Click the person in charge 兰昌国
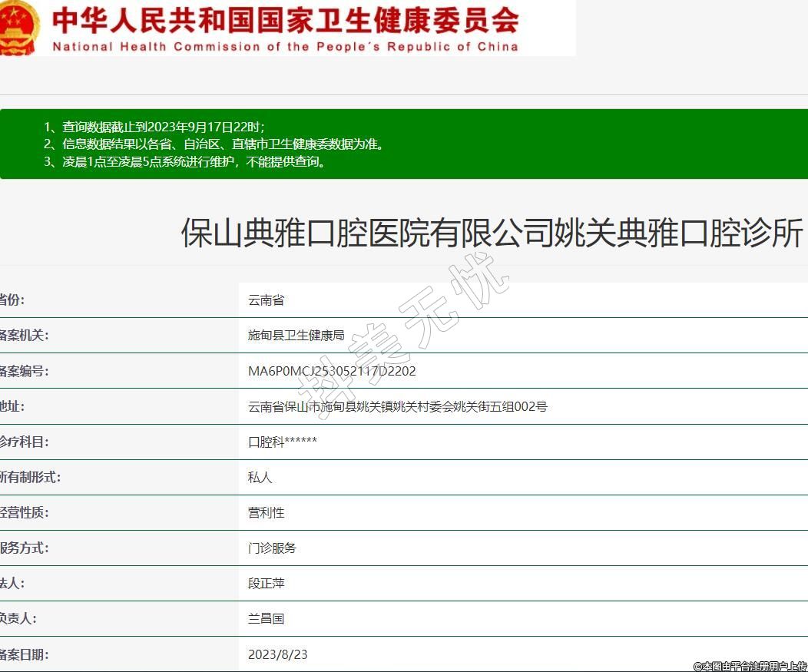Image resolution: width=808 pixels, height=672 pixels. point(266,618)
